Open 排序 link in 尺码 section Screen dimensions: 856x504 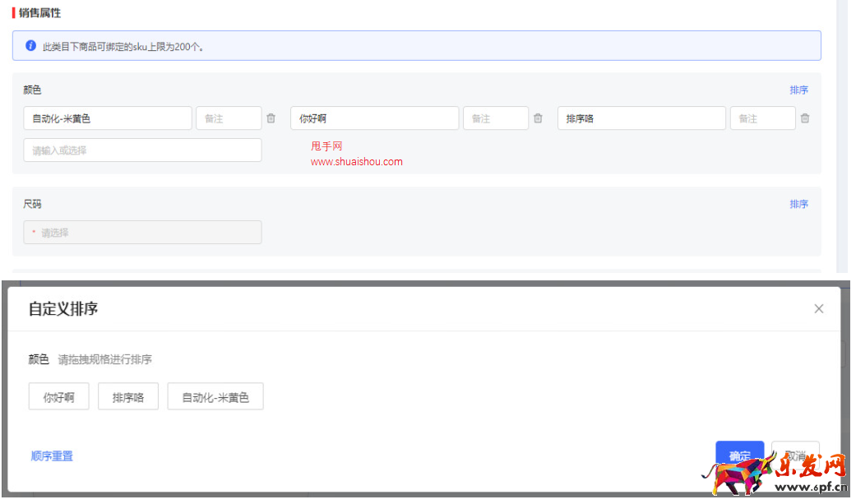tap(798, 204)
